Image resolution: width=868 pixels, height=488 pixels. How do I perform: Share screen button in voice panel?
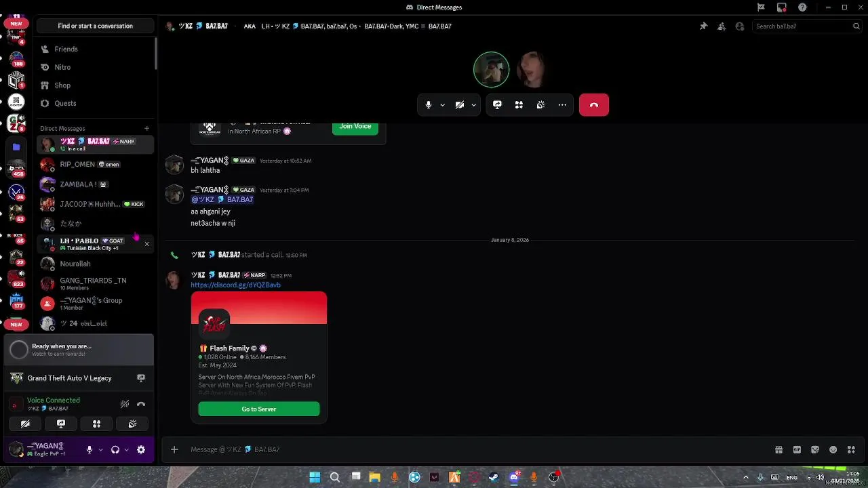(61, 424)
